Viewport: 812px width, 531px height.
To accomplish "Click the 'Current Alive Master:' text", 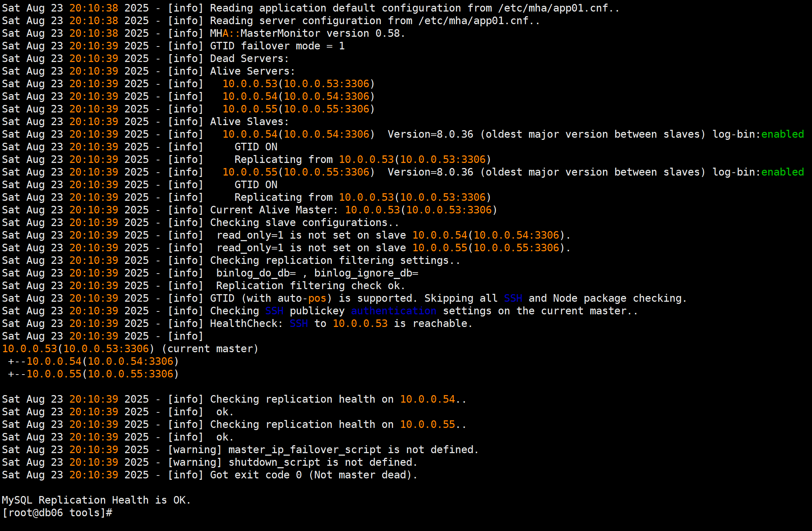I will (274, 210).
